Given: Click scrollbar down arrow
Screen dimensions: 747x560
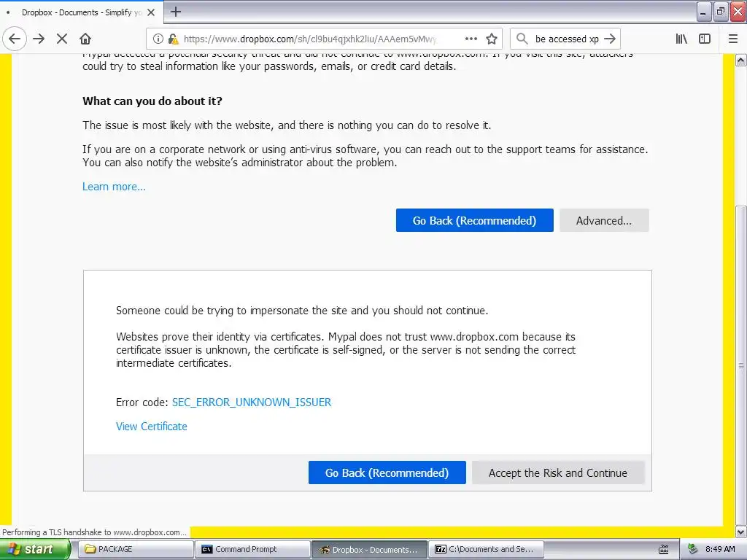Looking at the screenshot, I should 741,532.
